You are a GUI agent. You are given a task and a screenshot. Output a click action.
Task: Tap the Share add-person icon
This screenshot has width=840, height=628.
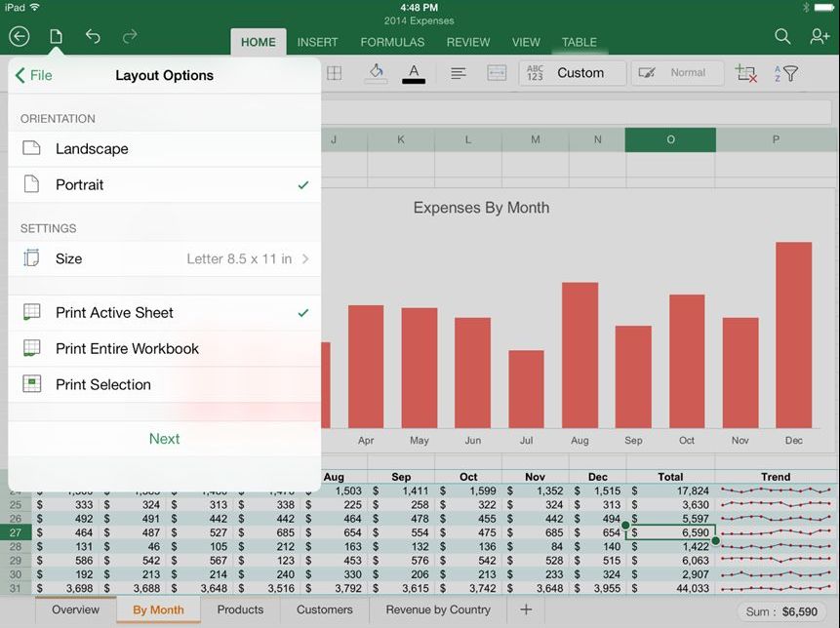(x=820, y=37)
